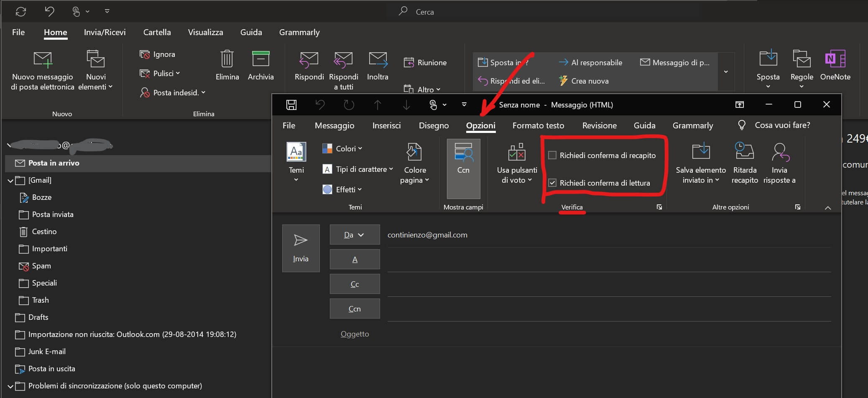
Task: Switch to the Formato testo tab
Action: click(538, 126)
